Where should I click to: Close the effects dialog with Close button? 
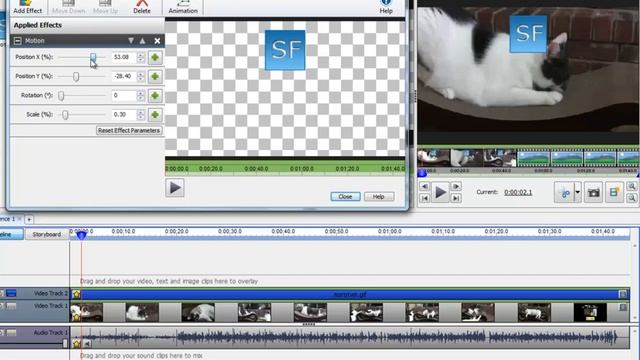coord(345,197)
